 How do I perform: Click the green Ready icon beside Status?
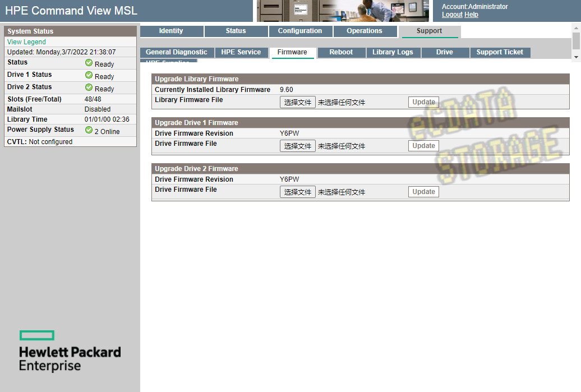89,63
